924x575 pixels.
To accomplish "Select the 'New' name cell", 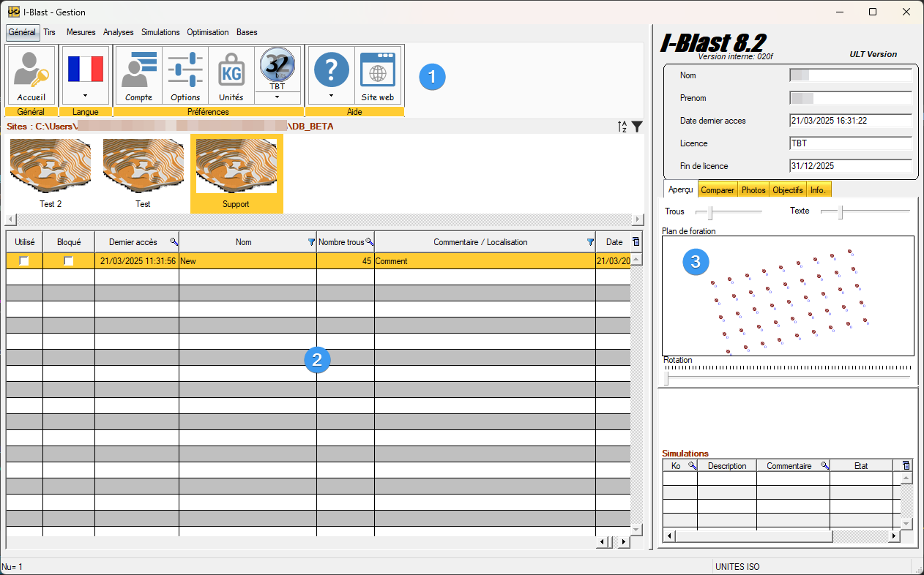I will (x=247, y=261).
